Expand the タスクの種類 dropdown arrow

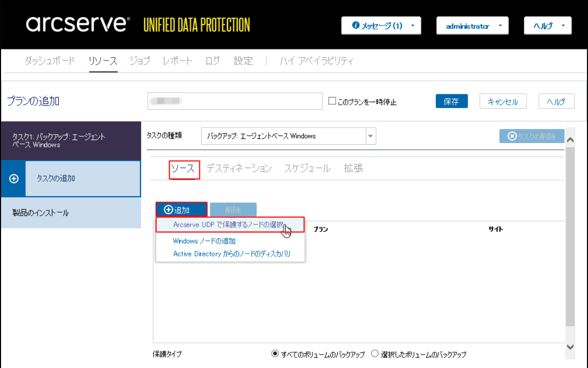371,136
